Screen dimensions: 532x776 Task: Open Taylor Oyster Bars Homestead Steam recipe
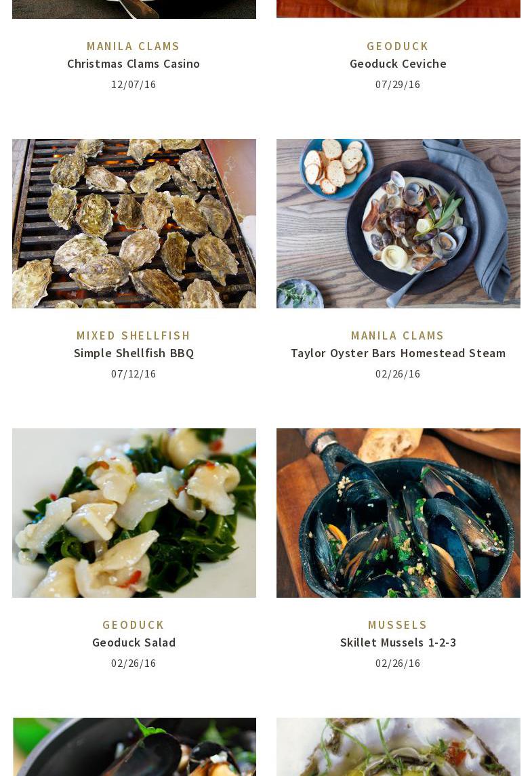tap(398, 353)
